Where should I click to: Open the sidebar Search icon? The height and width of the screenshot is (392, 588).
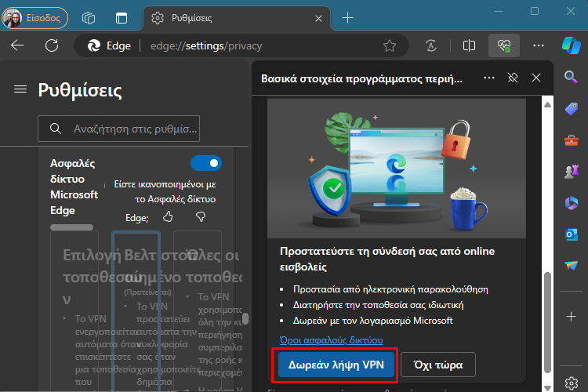click(571, 77)
